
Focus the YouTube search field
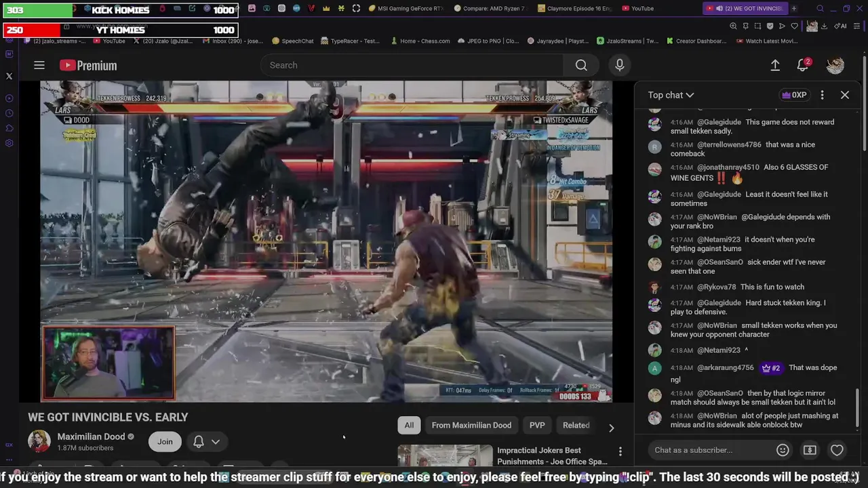pyautogui.click(x=412, y=65)
